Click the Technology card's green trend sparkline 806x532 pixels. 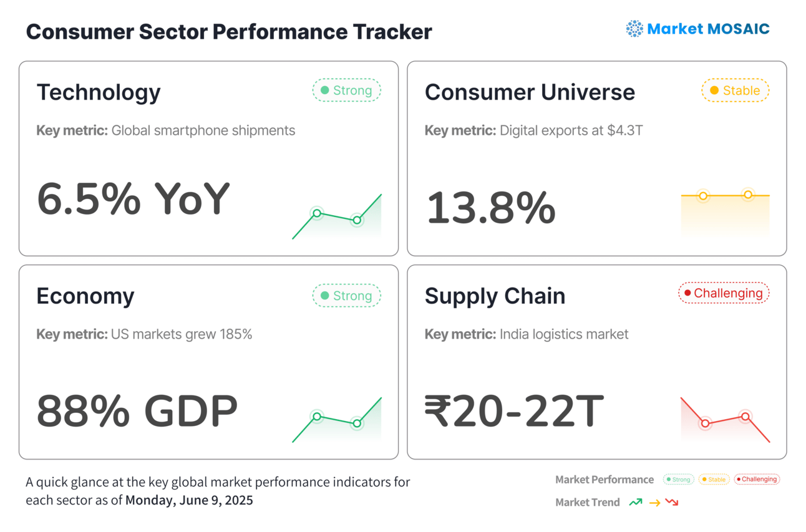pyautogui.click(x=337, y=217)
